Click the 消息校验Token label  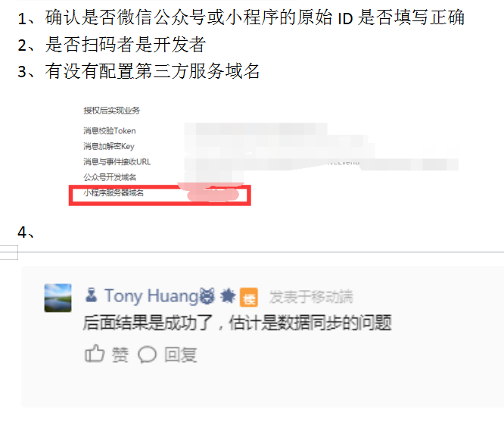click(x=110, y=131)
